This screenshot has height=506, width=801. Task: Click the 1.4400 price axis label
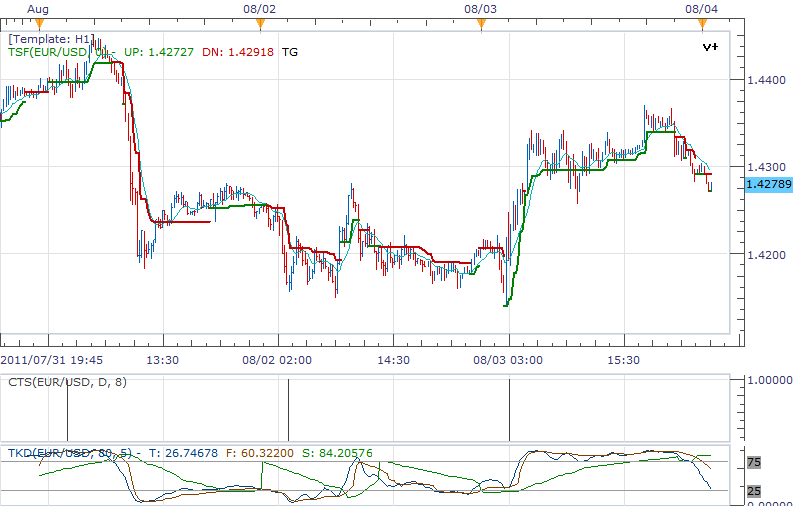point(766,80)
